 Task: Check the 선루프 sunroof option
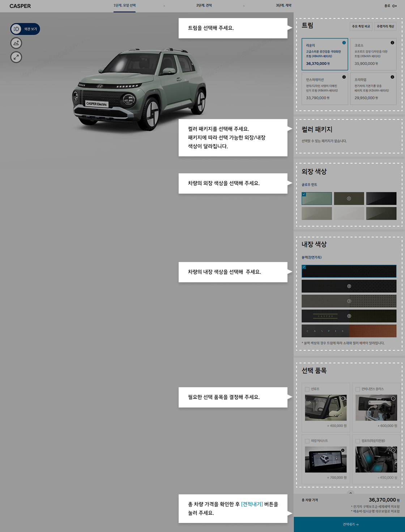pyautogui.click(x=307, y=389)
